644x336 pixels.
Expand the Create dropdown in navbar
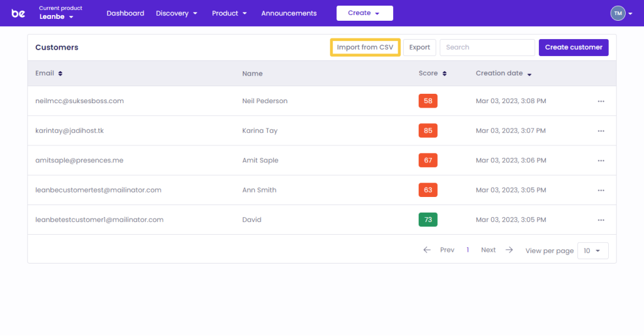point(364,13)
